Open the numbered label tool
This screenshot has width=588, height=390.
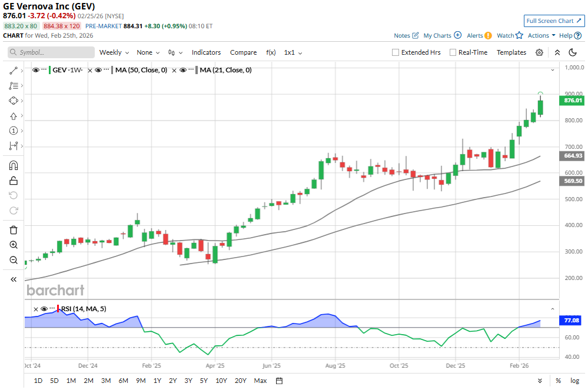14,131
